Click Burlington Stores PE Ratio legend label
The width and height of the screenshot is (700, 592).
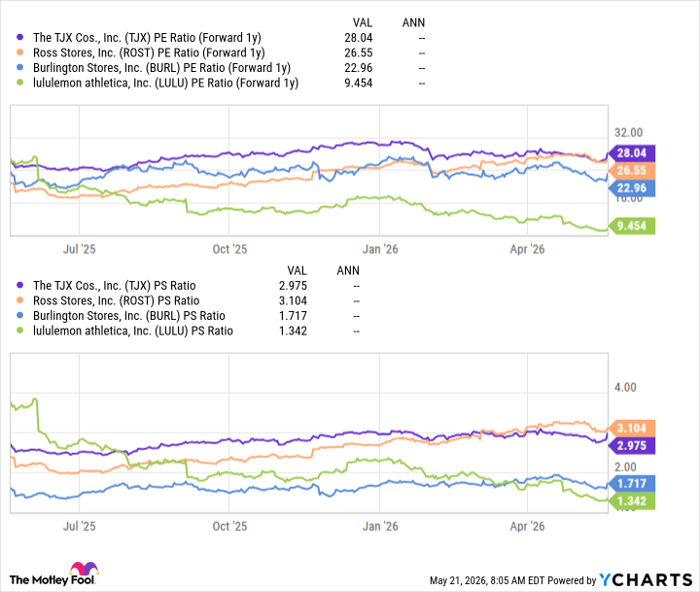point(161,68)
